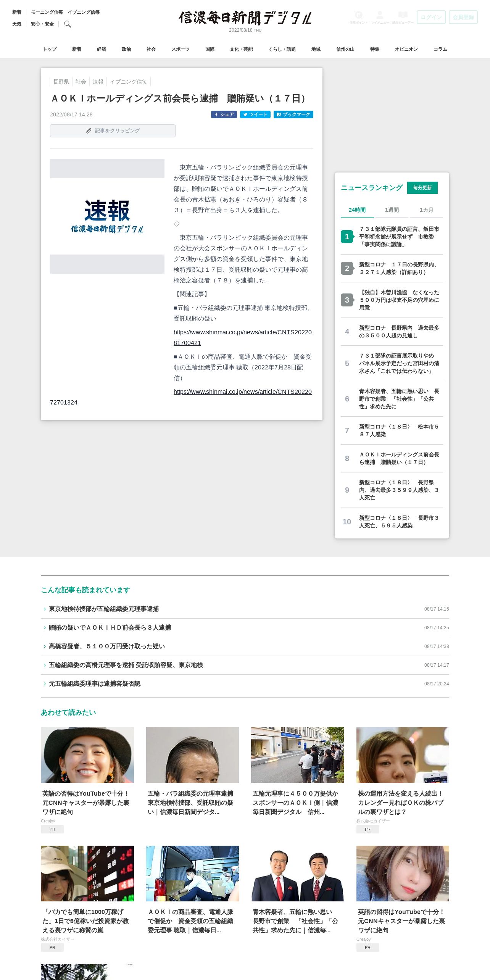Open 国際 in navigation bar
The image size is (490, 980).
210,49
